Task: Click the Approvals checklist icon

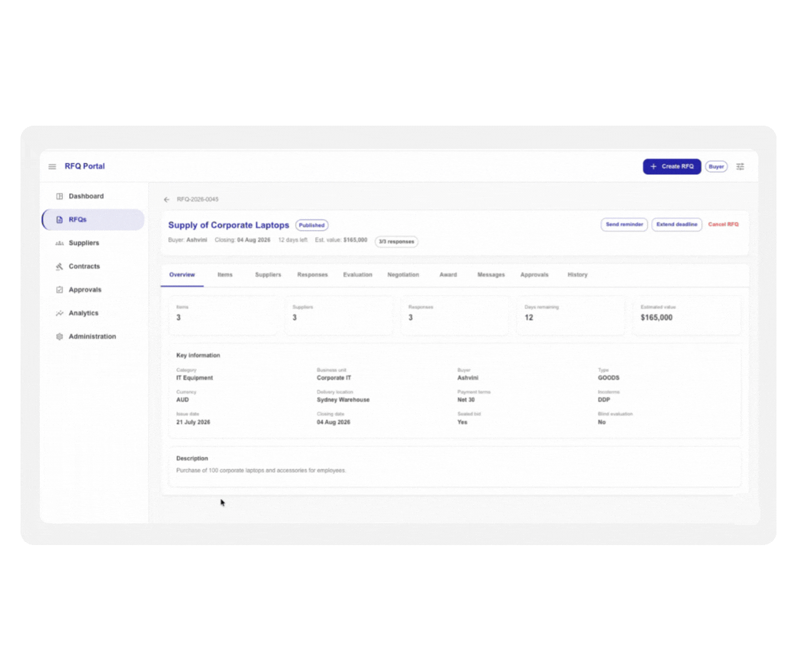Action: coord(60,290)
